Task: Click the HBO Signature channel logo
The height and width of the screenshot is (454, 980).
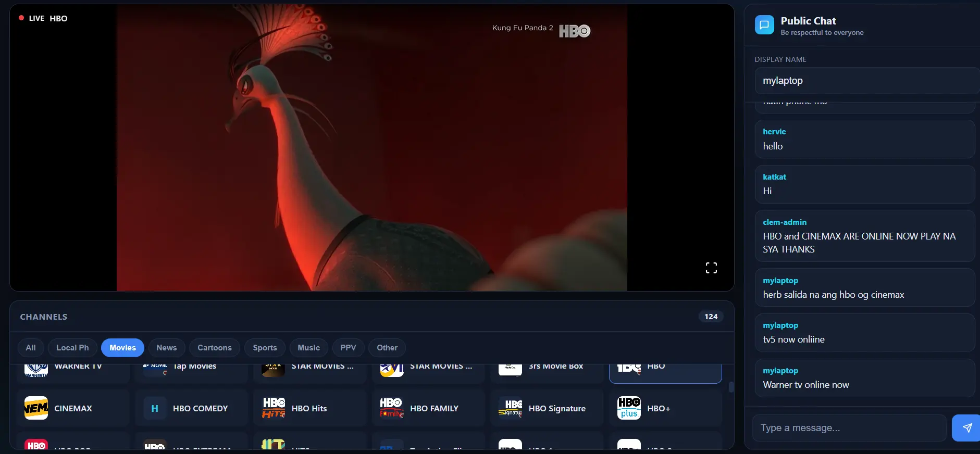Action: pos(511,408)
